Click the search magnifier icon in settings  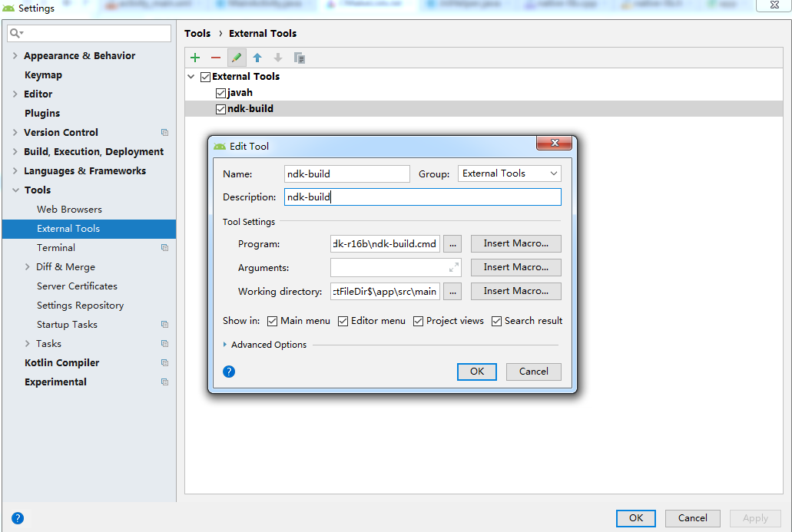(16, 33)
